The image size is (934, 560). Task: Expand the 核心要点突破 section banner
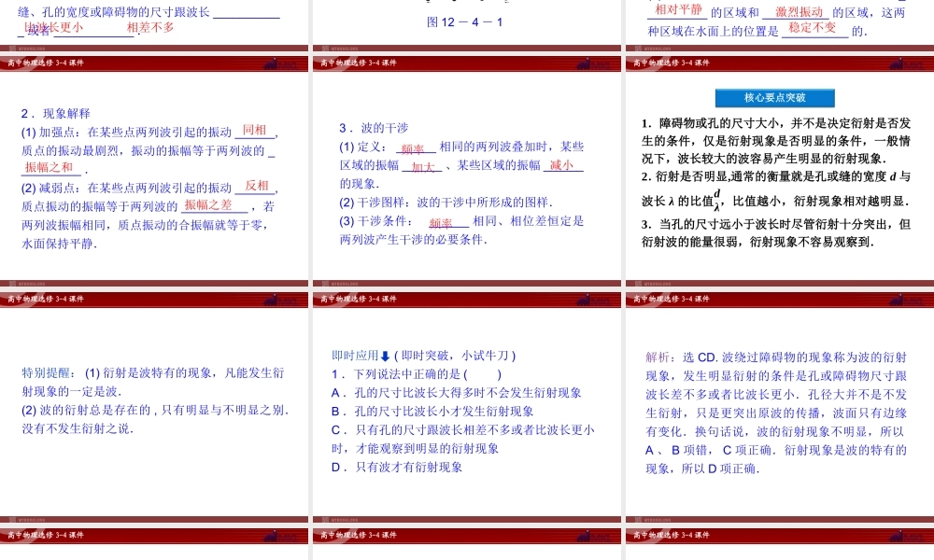775,97
